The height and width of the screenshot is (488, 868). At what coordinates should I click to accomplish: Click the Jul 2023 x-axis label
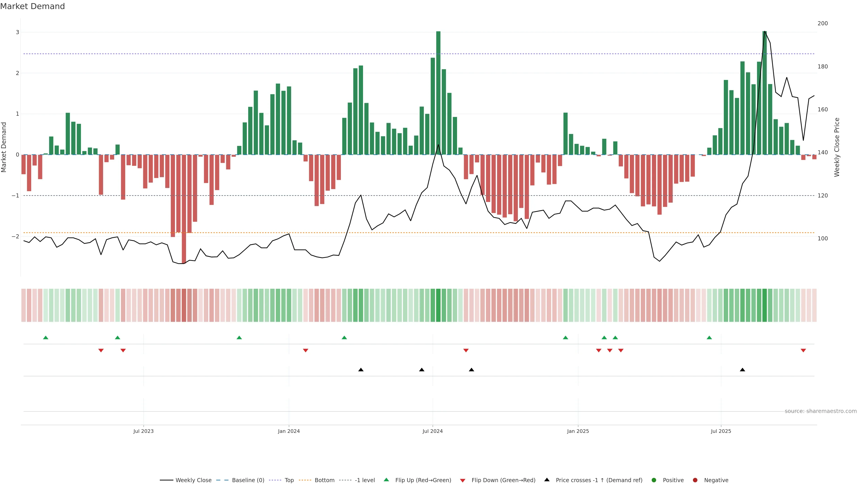coord(143,431)
